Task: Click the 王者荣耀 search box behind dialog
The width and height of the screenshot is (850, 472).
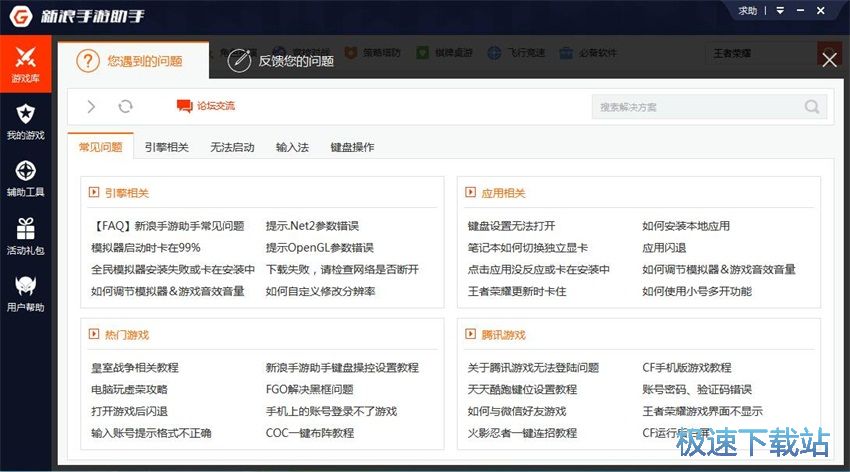Action: pyautogui.click(x=761, y=53)
